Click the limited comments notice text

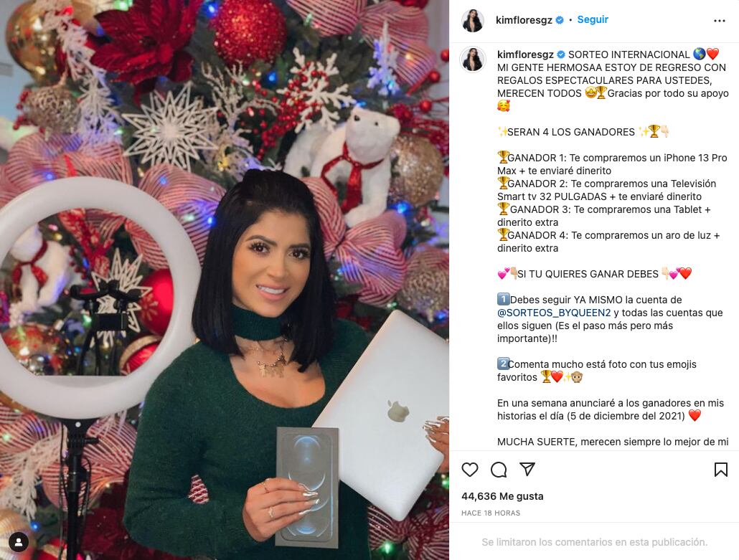tap(594, 542)
